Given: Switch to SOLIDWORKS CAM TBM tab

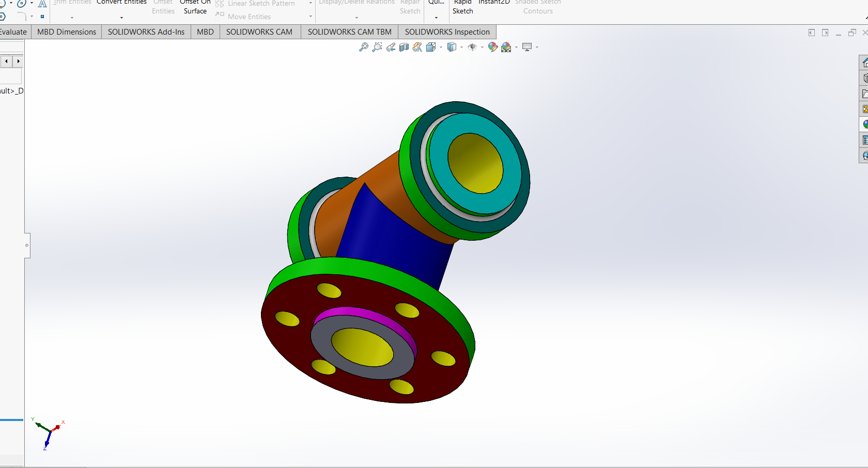Looking at the screenshot, I should click(350, 32).
